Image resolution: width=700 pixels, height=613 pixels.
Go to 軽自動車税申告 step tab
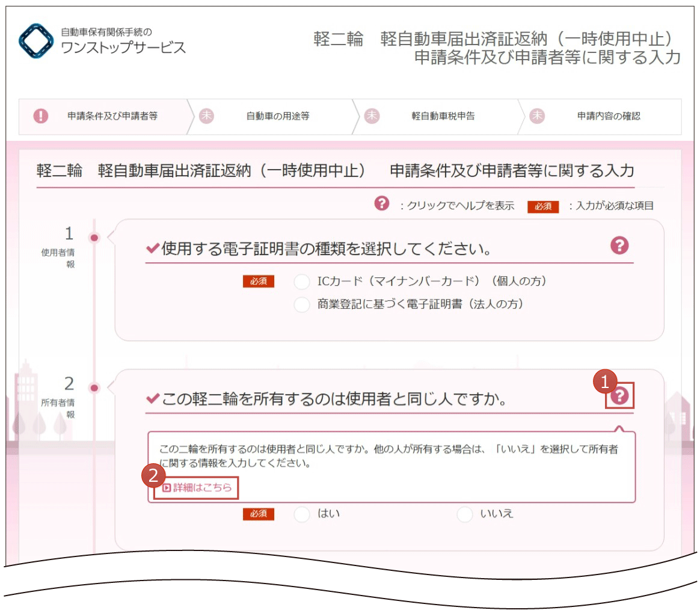click(x=438, y=117)
